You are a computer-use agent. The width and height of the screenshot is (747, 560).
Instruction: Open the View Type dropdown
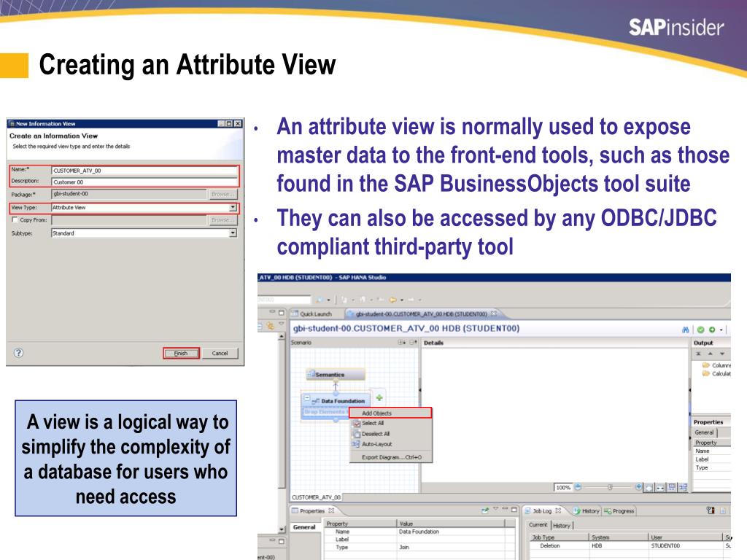coord(233,208)
